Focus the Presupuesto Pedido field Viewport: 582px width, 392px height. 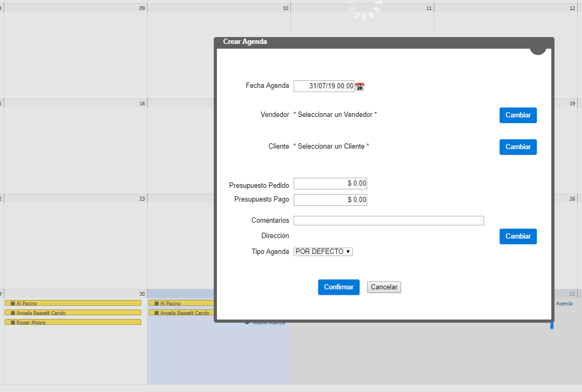(x=330, y=184)
